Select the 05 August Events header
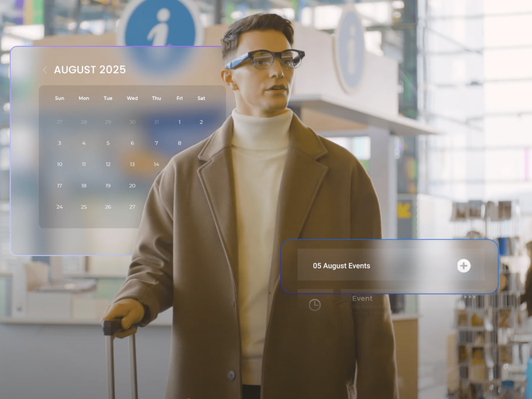Screen dimensions: 532x399 tap(341, 266)
